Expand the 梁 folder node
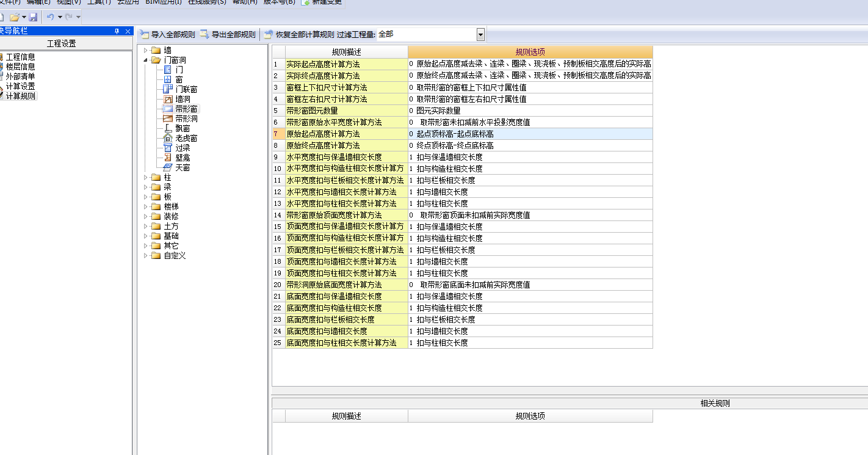Screen dimensions: 868x455 [x=145, y=187]
